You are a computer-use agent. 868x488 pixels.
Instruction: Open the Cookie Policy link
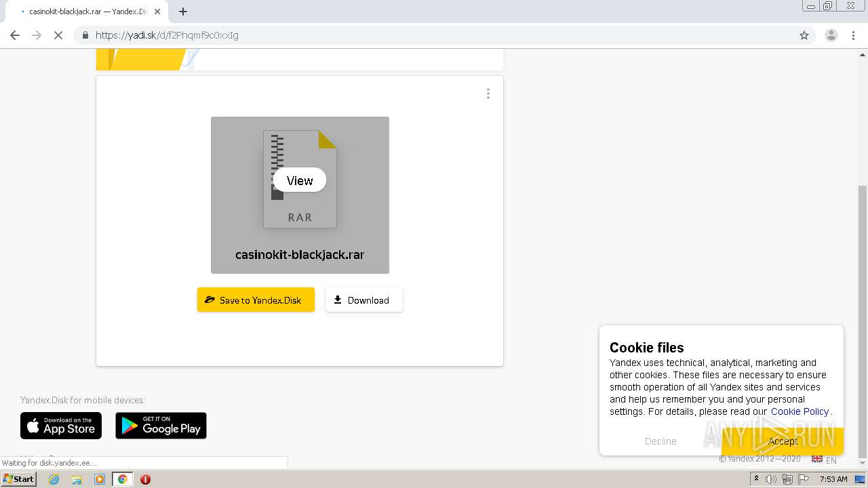coord(800,411)
